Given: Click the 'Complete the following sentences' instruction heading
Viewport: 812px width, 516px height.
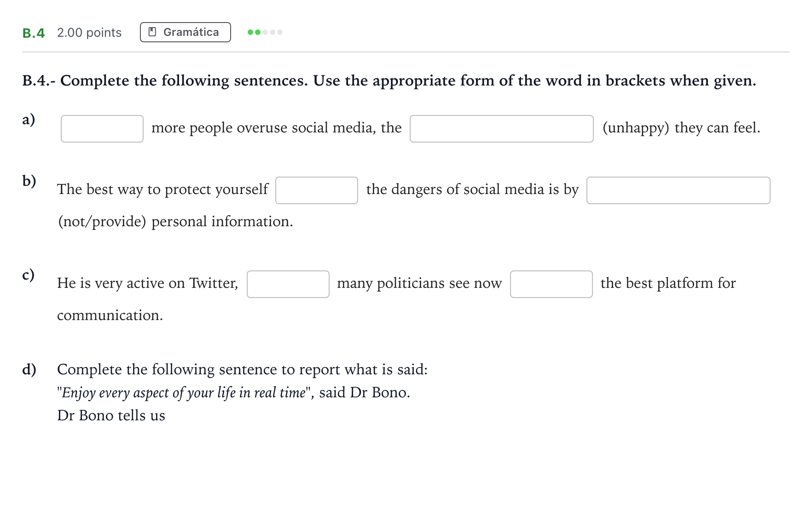Looking at the screenshot, I should [389, 80].
